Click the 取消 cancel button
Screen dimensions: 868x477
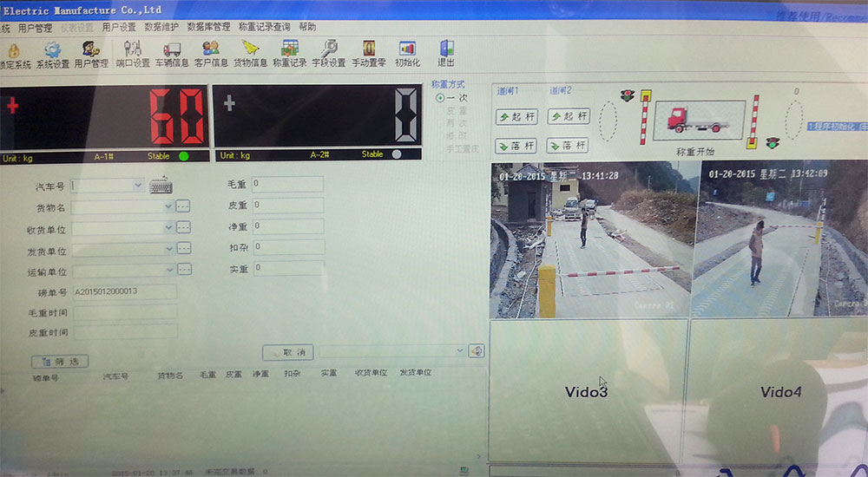287,352
